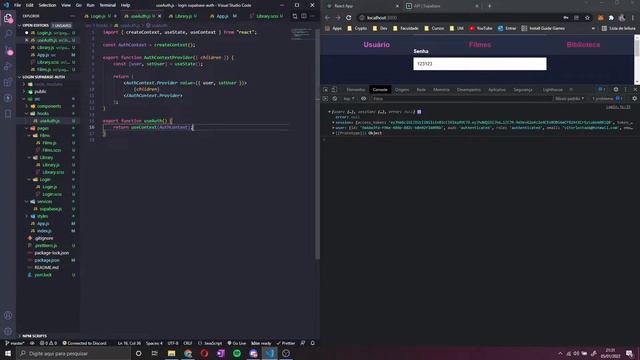Image resolution: width=640 pixels, height=360 pixels.
Task: Click the DevTools inspect element icon
Action: click(x=326, y=89)
